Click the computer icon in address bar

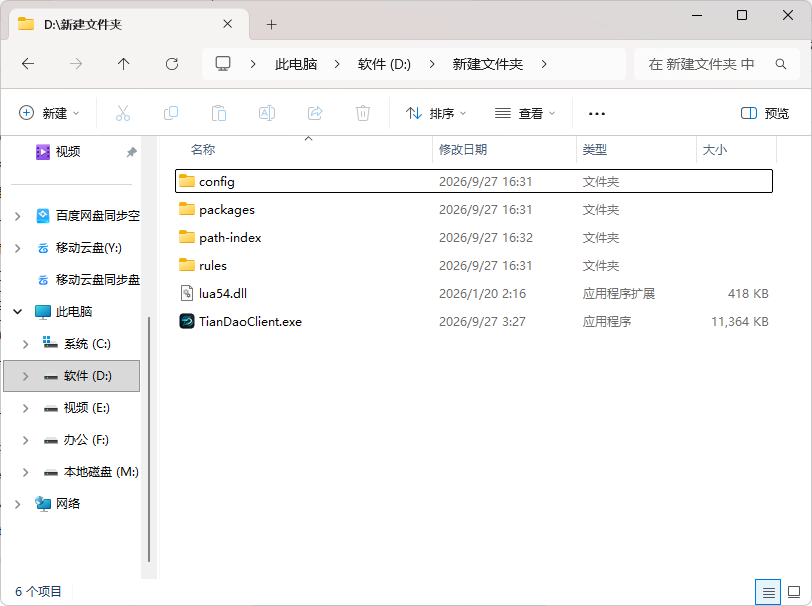coord(223,64)
